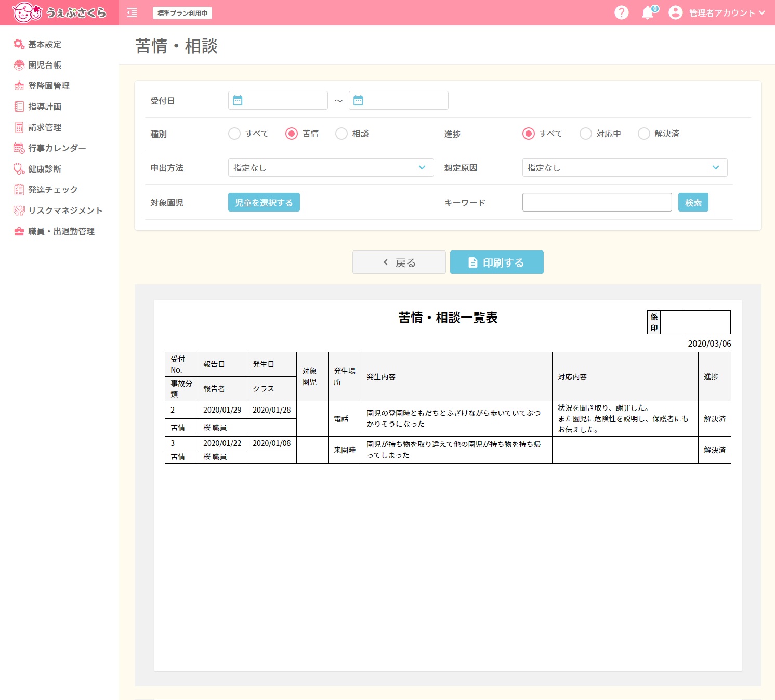This screenshot has height=700, width=775.
Task: Click 標準プラン利用中 badge
Action: pyautogui.click(x=182, y=13)
